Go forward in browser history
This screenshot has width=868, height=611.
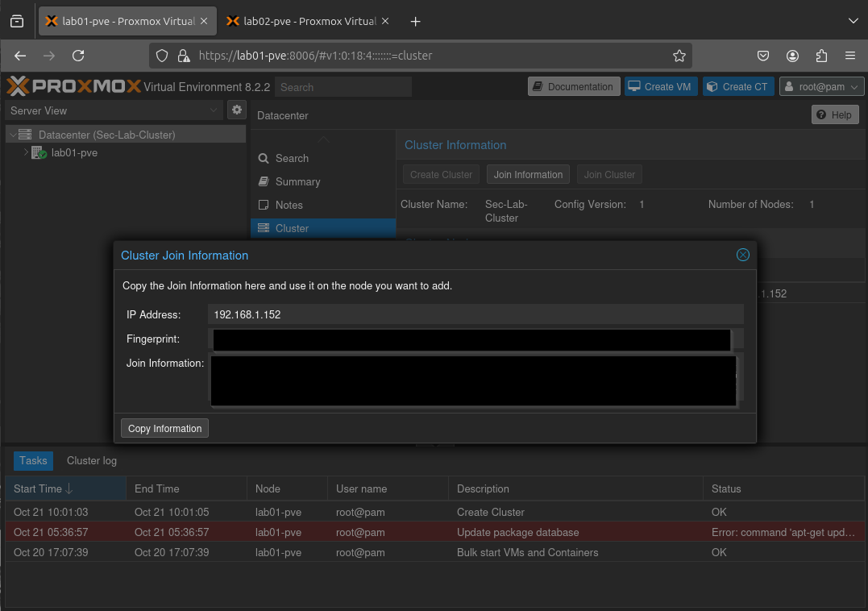tap(48, 56)
